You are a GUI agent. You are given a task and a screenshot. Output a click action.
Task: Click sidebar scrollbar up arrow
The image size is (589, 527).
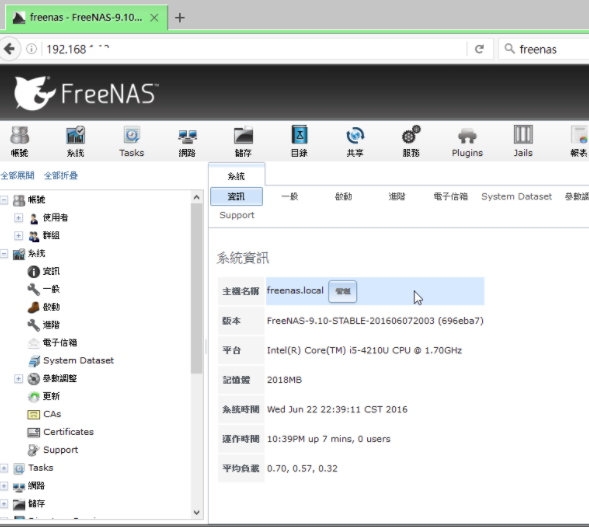196,197
